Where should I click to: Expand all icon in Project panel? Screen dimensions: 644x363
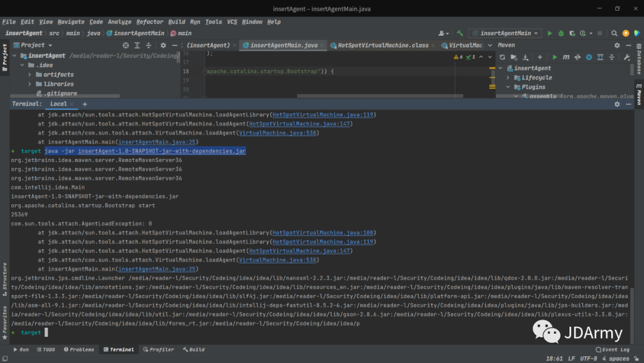[x=137, y=45]
